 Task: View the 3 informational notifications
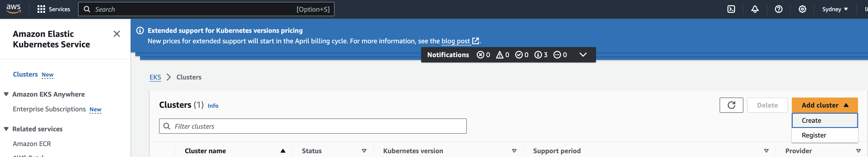(x=540, y=55)
